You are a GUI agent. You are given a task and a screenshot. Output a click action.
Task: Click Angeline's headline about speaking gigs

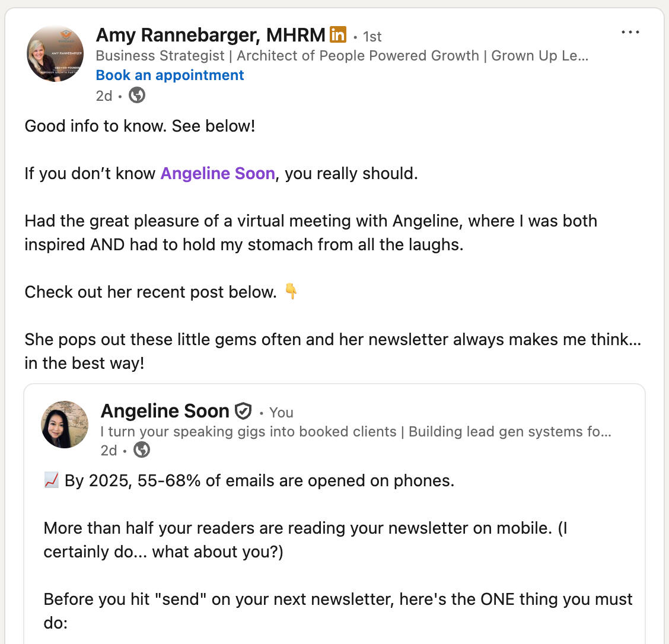356,432
